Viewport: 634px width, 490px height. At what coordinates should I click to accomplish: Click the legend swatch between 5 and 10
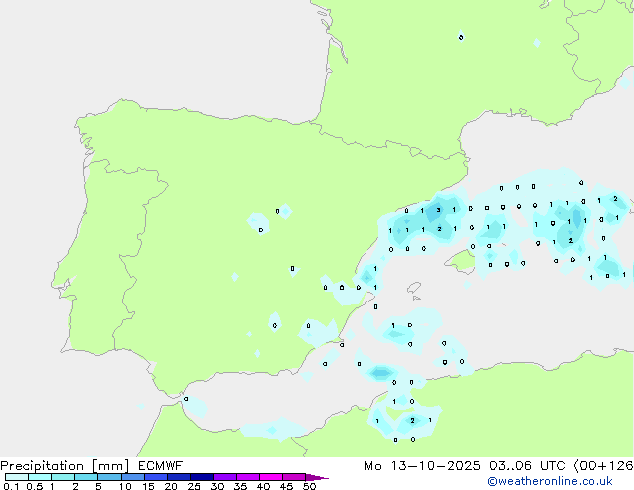pyautogui.click(x=110, y=477)
